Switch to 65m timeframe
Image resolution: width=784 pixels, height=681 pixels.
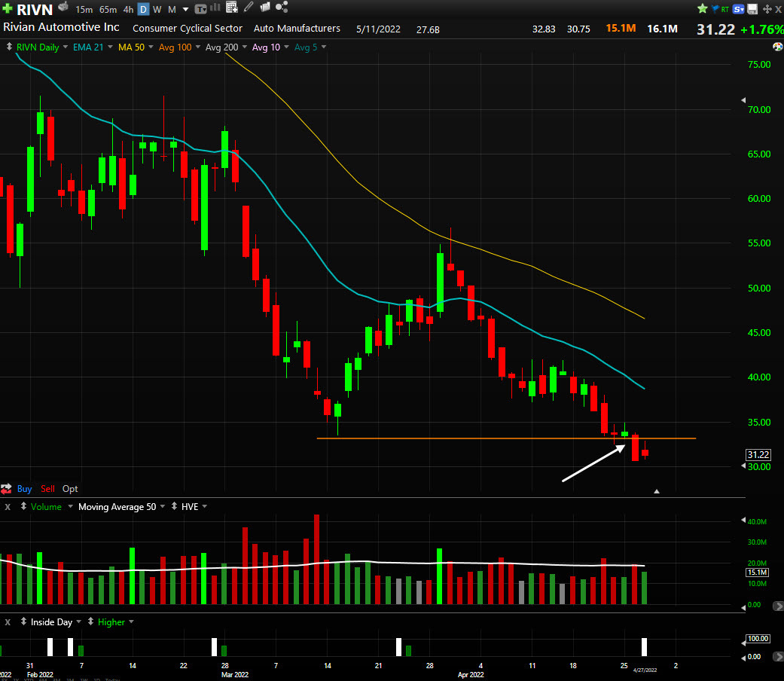108,10
